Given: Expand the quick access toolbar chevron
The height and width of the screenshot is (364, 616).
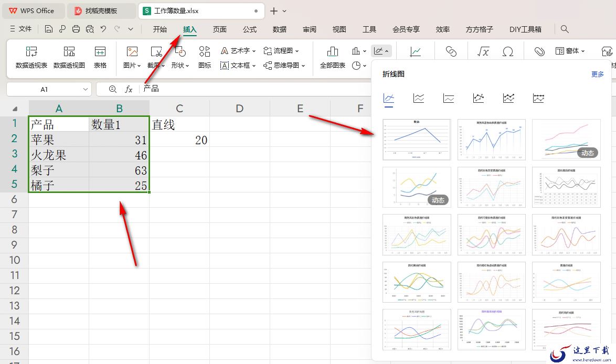Looking at the screenshot, I should coord(131,29).
